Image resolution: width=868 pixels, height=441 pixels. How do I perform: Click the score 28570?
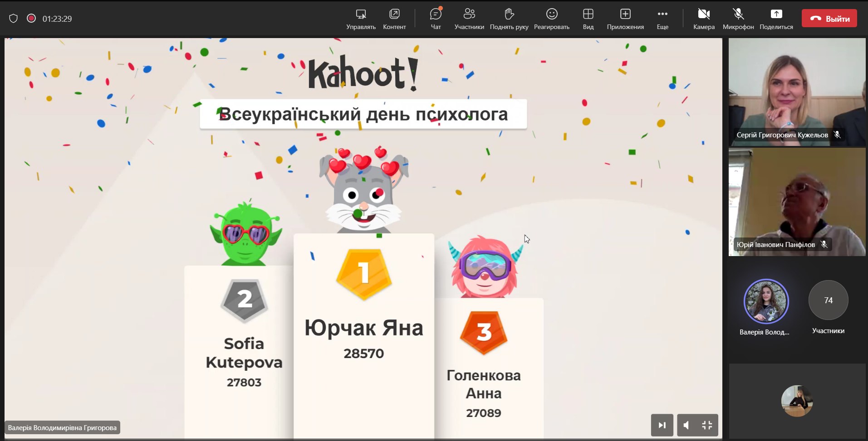(x=364, y=354)
